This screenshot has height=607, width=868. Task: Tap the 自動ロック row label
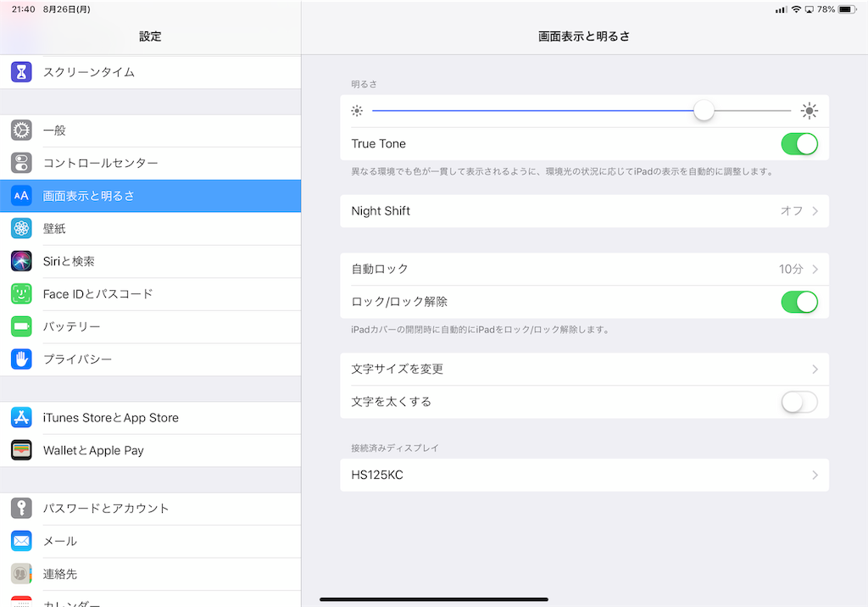[380, 269]
